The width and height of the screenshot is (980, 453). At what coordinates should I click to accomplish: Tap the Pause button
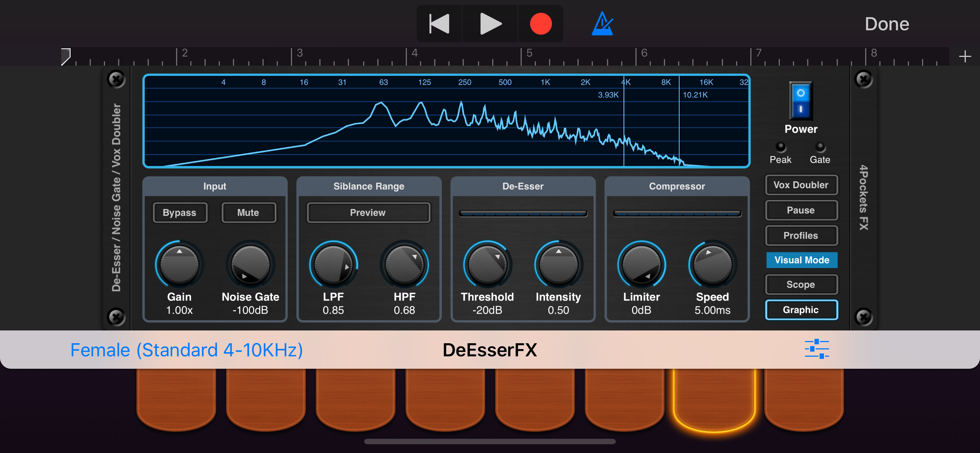point(801,210)
